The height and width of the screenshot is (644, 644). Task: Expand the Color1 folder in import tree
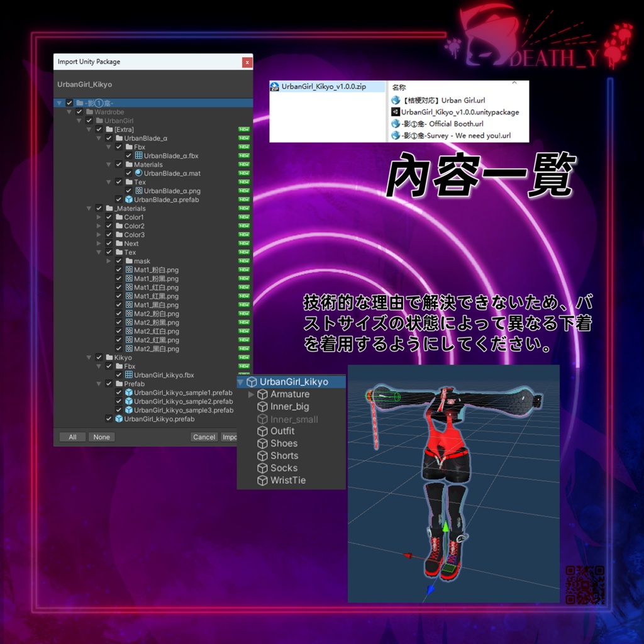click(99, 217)
